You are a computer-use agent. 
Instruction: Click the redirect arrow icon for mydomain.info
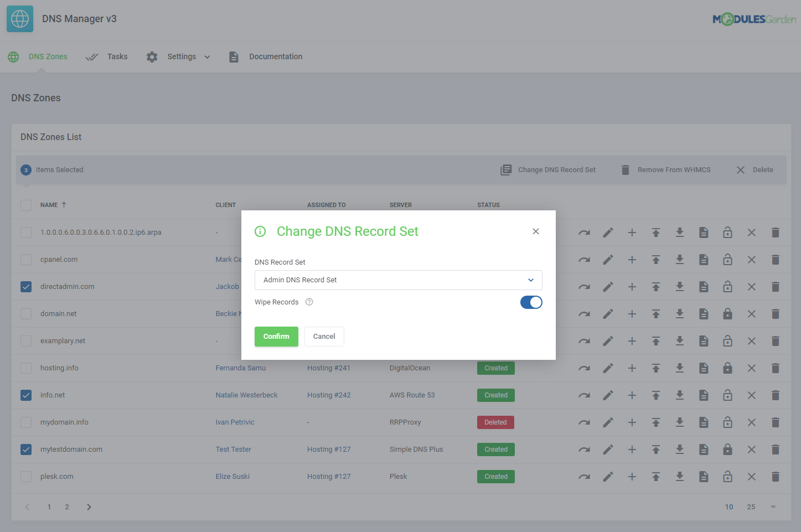coord(584,422)
